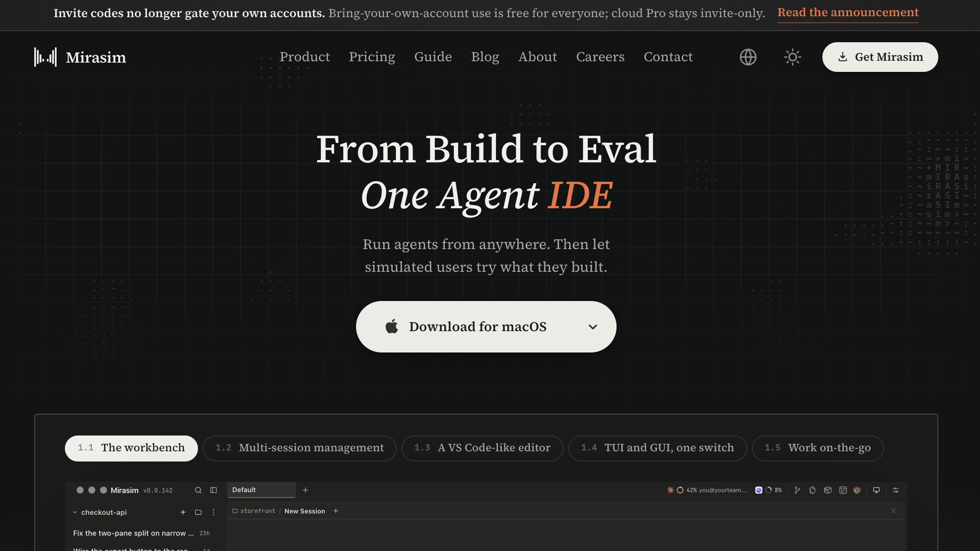Screen dimensions: 980x551
Task: Add session with plus after New Session
Action: pos(336,511)
